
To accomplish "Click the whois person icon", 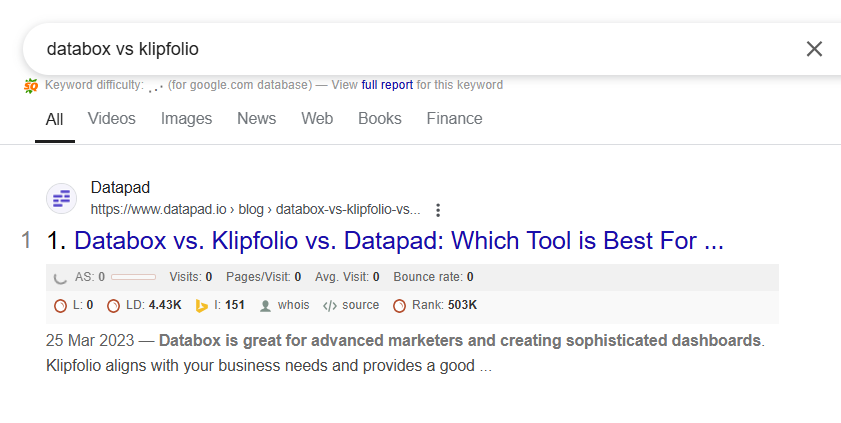I will tap(265, 306).
